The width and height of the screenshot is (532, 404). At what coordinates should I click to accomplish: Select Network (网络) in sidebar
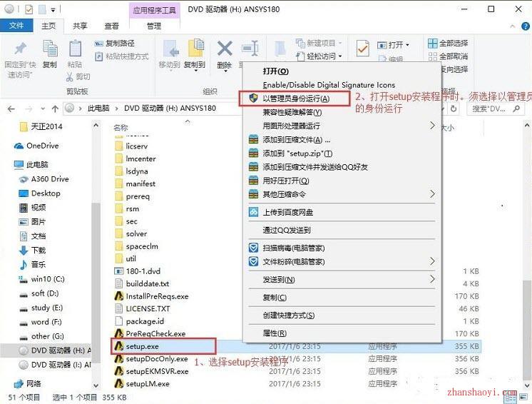[x=28, y=384]
